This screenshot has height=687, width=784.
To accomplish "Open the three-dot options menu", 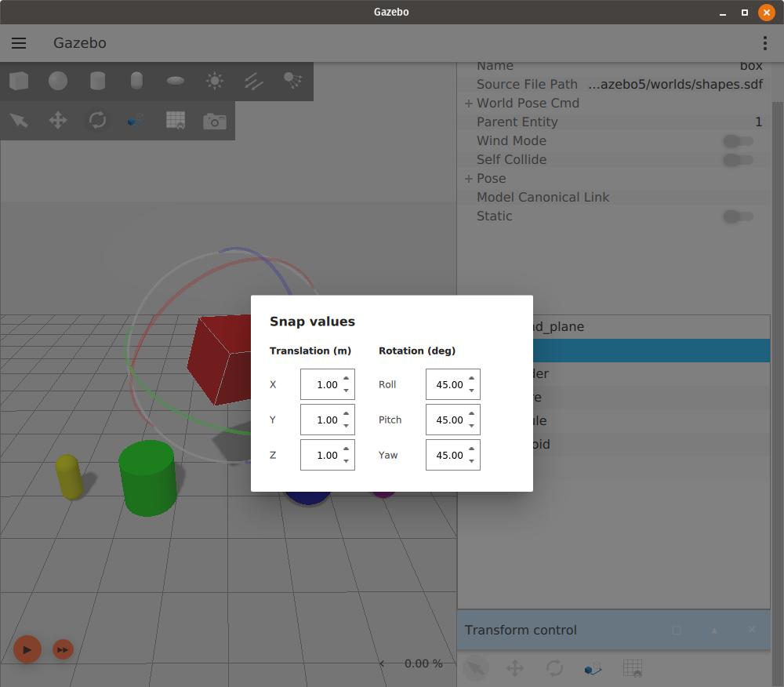I will click(764, 43).
